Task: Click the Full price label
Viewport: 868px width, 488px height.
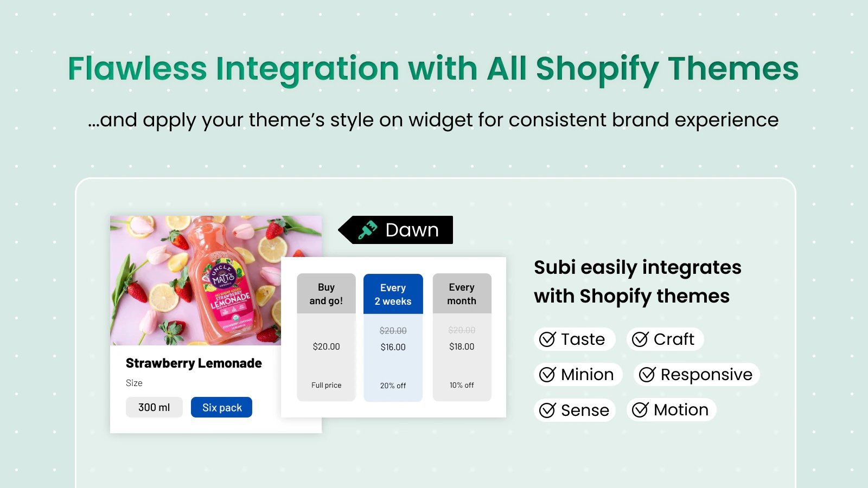Action: (x=326, y=385)
